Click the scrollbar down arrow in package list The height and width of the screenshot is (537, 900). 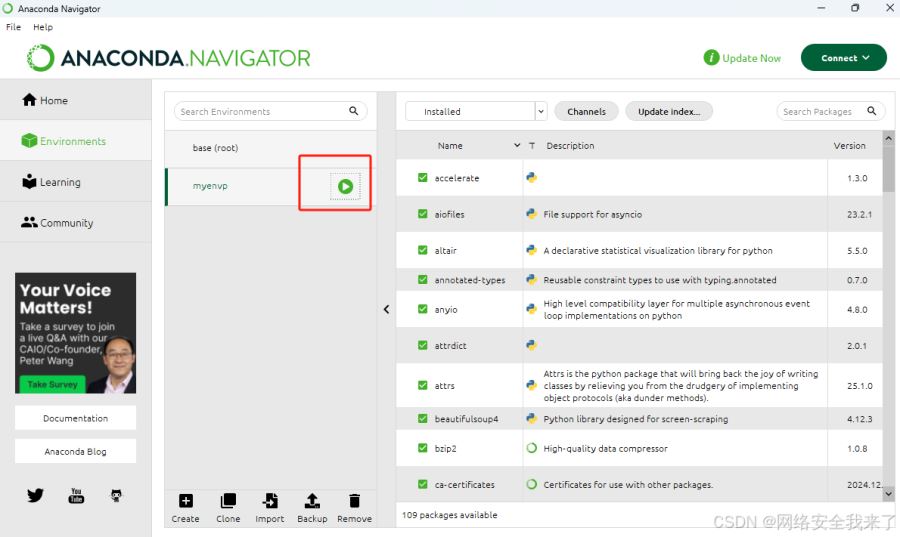point(889,493)
